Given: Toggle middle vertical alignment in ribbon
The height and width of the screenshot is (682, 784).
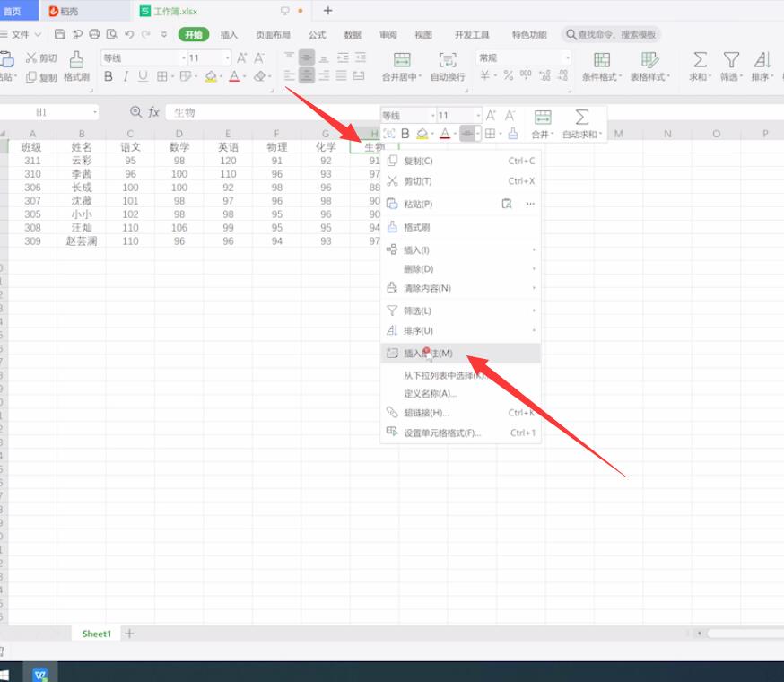Looking at the screenshot, I should click(x=307, y=57).
